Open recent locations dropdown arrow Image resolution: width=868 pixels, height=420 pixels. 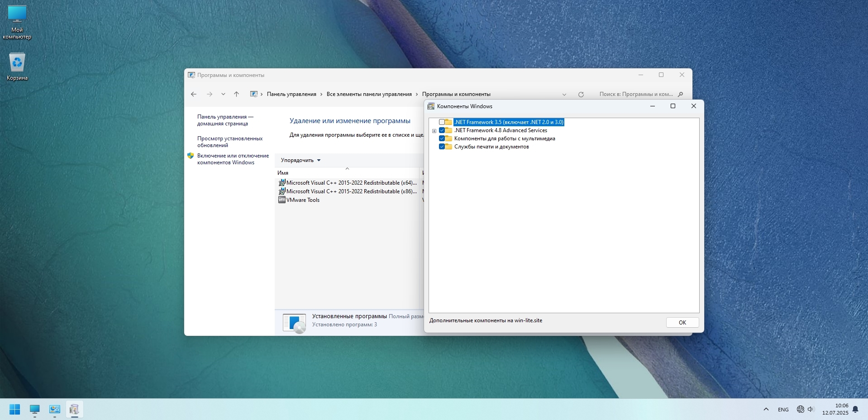point(223,94)
